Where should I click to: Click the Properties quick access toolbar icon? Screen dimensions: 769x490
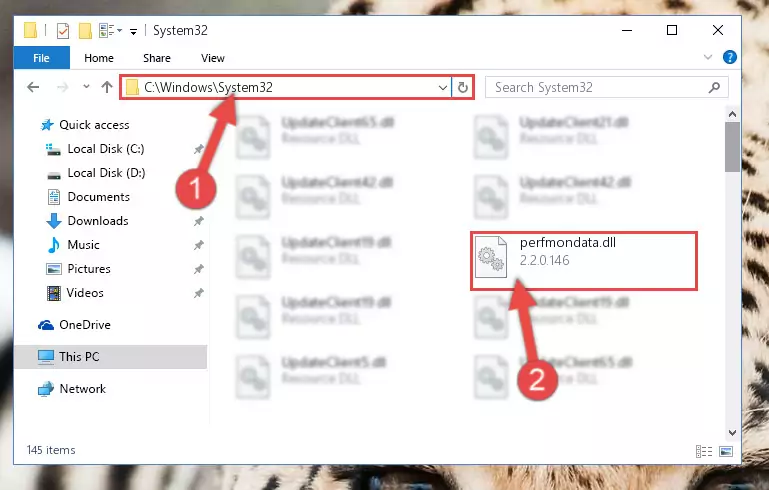[63, 31]
